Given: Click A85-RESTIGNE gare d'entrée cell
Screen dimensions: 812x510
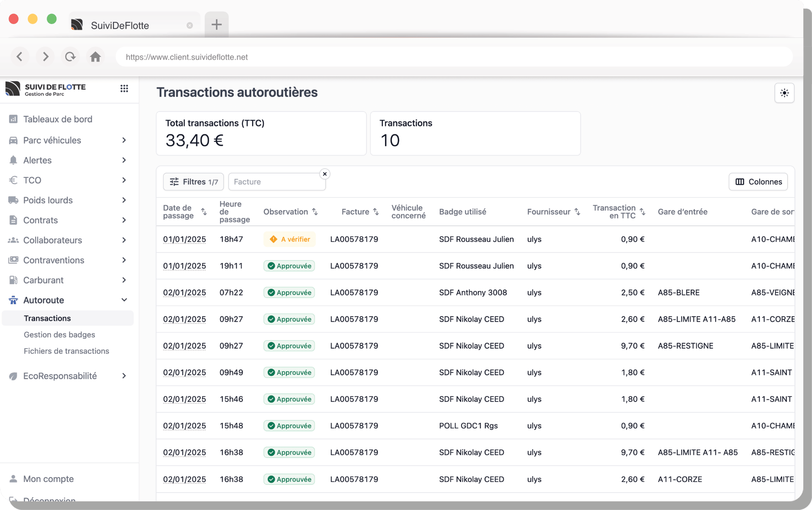Looking at the screenshot, I should pyautogui.click(x=685, y=346).
